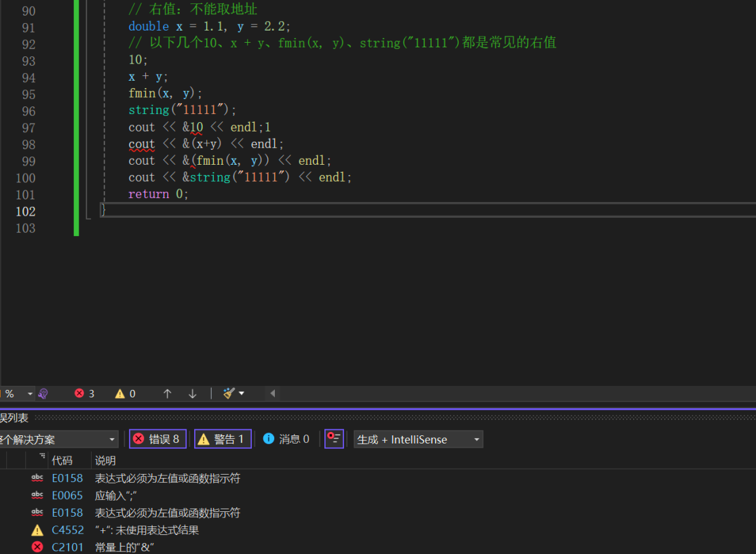756x554 pixels.
Task: Place cursor on return 0; statement
Action: click(x=158, y=194)
